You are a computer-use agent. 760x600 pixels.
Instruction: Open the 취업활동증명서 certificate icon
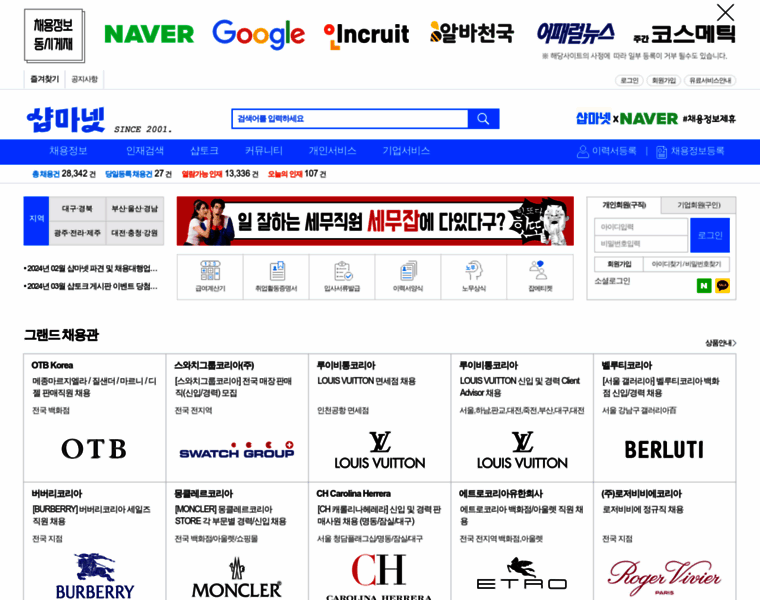[x=277, y=270]
